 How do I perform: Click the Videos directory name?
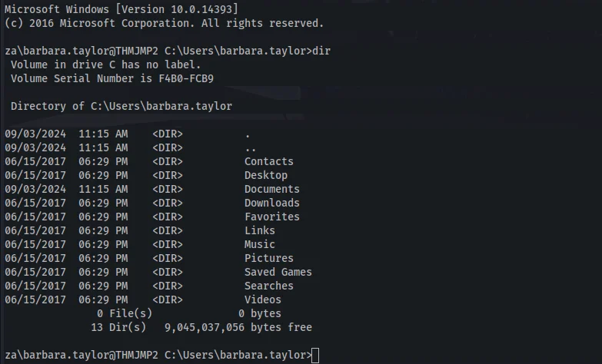tap(263, 299)
